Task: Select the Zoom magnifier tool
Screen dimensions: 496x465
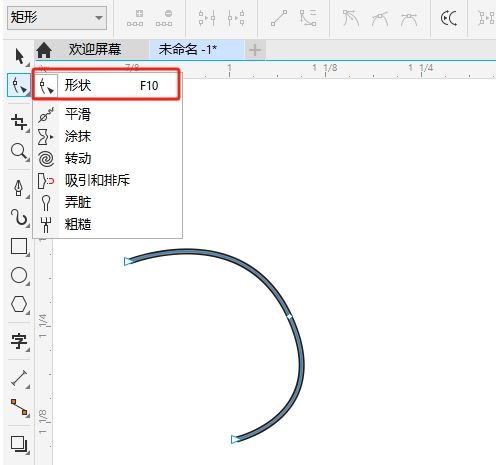Action: [x=19, y=152]
